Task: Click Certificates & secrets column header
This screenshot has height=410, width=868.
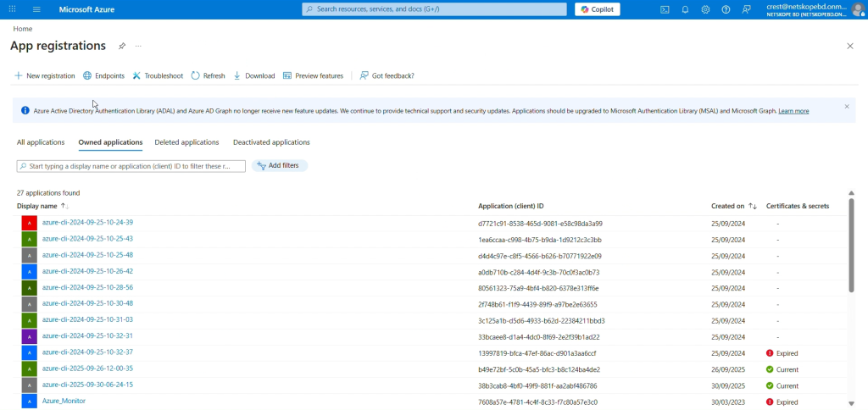Action: [798, 206]
